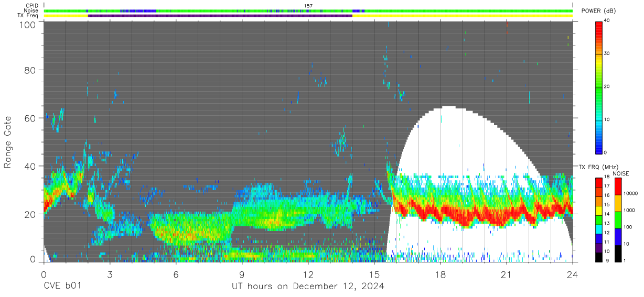Click the 1 tick on NOISE legend
This screenshot has width=644, height=297.
[x=624, y=260]
